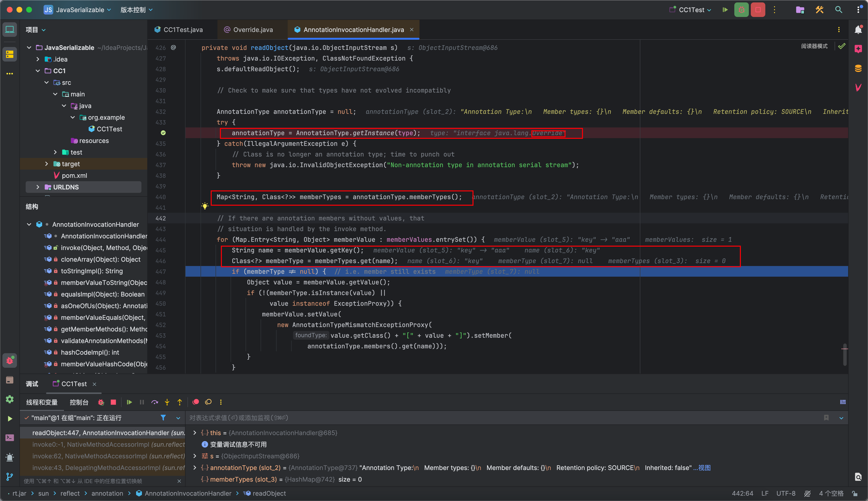Open the Debug tool window icon
This screenshot has height=501, width=868.
pos(10,361)
